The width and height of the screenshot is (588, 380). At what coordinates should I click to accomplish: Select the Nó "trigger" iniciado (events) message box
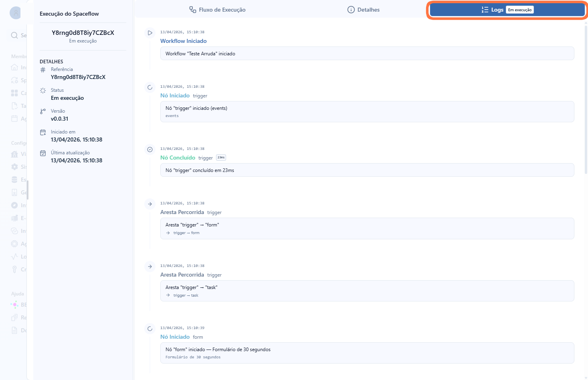click(367, 111)
